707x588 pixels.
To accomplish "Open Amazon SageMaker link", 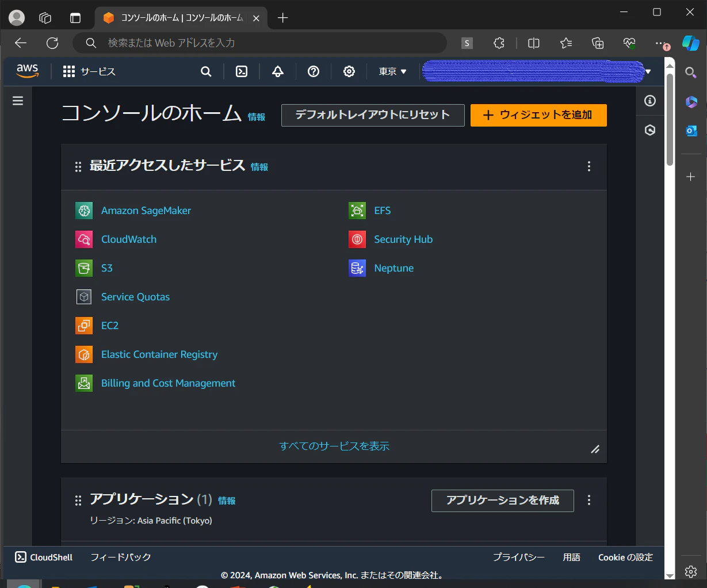I will [146, 211].
